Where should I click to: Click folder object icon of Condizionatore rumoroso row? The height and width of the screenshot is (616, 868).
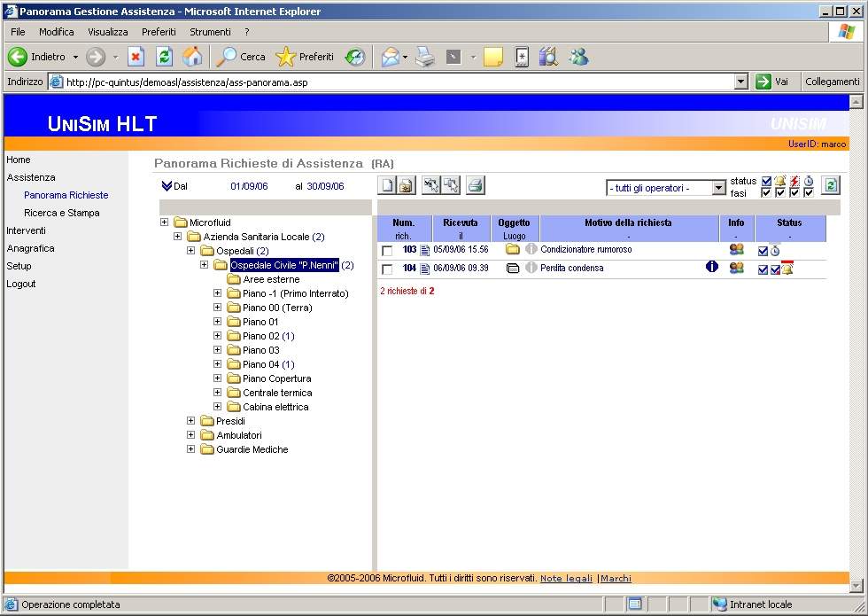pyautogui.click(x=513, y=249)
